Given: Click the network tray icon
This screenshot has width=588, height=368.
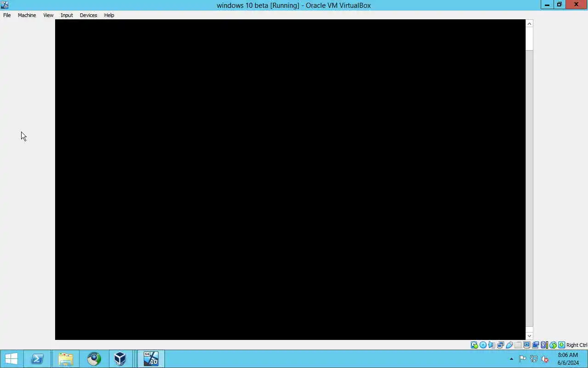Looking at the screenshot, I should (x=534, y=359).
